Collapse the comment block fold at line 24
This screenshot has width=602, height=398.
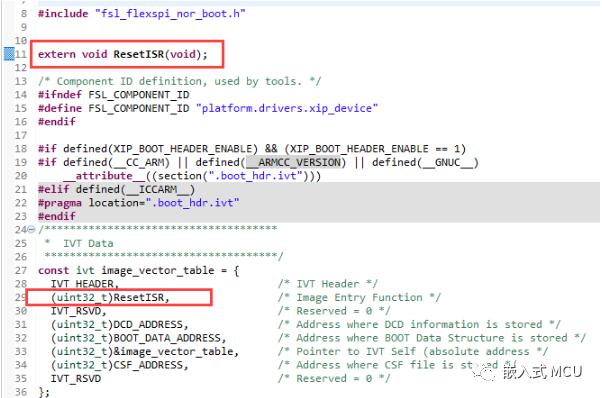(31, 230)
